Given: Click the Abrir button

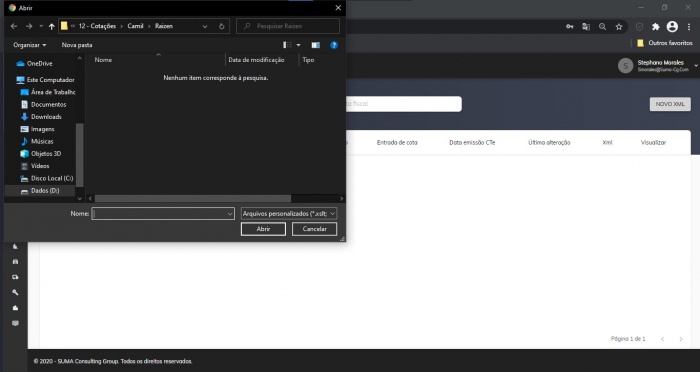Looking at the screenshot, I should click(263, 229).
